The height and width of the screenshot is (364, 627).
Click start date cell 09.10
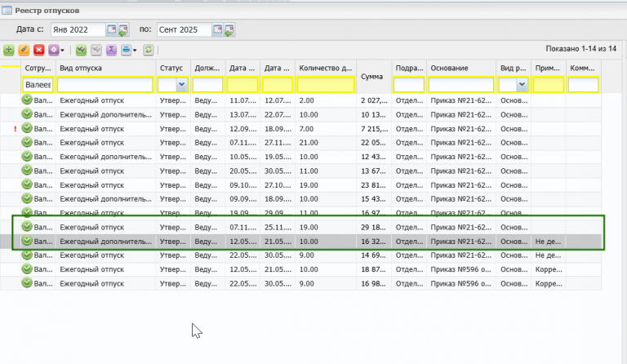point(242,185)
